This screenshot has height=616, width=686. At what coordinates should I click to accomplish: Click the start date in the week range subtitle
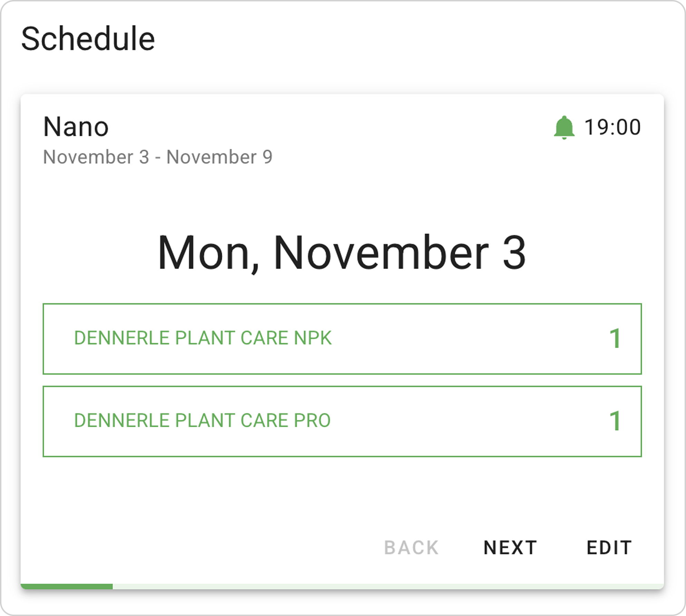pyautogui.click(x=96, y=157)
